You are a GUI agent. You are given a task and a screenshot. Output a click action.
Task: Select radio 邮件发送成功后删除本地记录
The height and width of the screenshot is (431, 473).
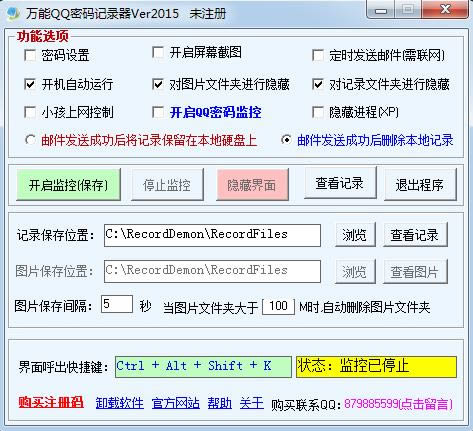pyautogui.click(x=286, y=140)
